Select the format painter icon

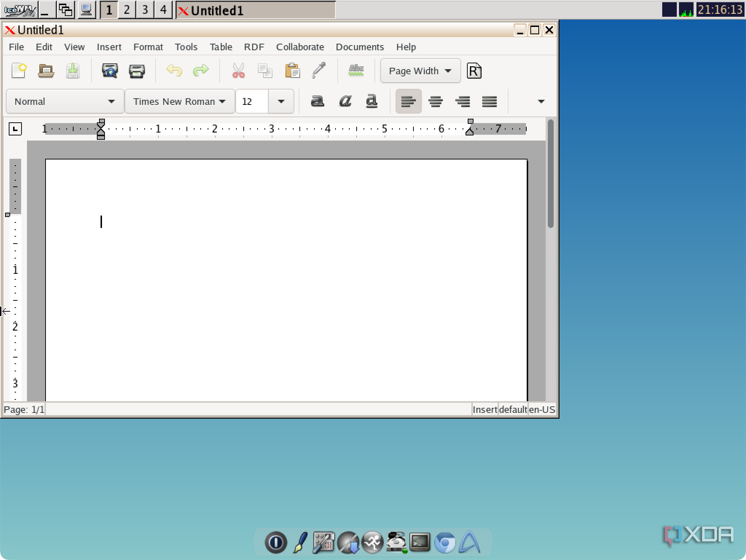(x=319, y=70)
